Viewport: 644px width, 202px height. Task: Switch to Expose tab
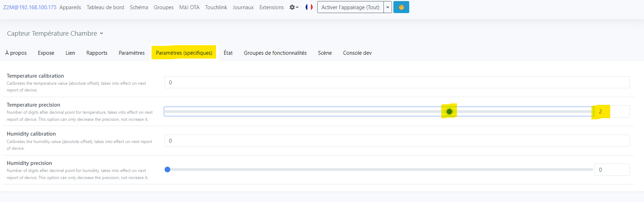coord(46,53)
